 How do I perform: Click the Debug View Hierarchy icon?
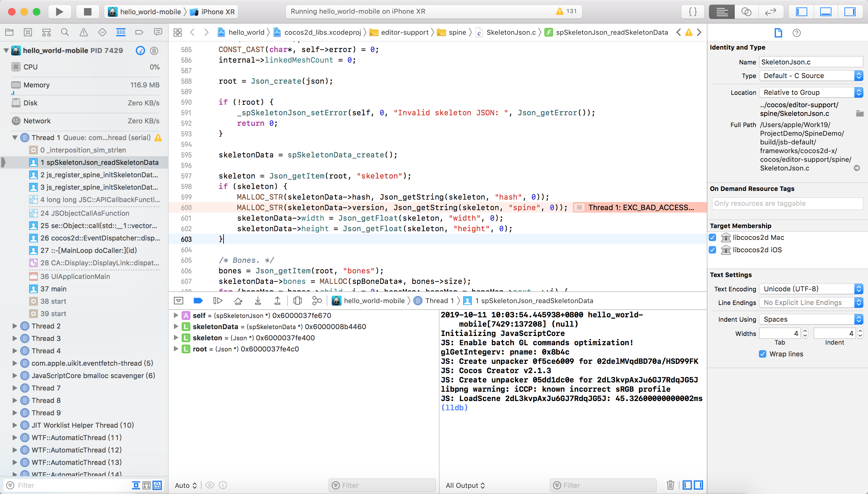297,301
